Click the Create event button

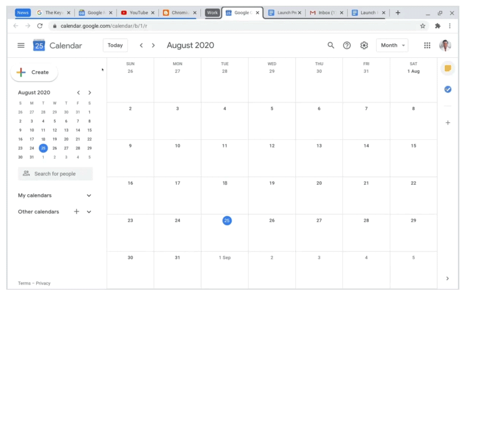tap(34, 72)
